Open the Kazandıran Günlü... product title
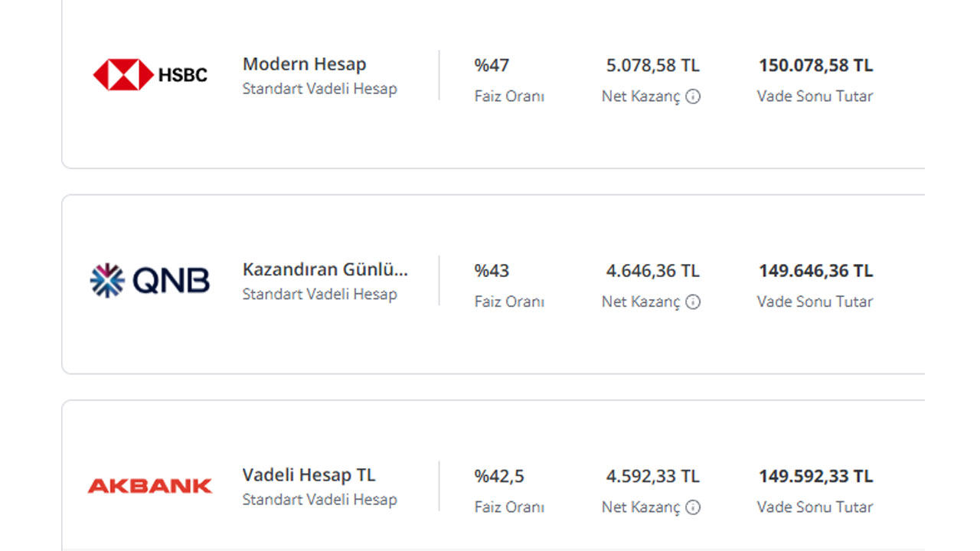Image resolution: width=980 pixels, height=551 pixels. tap(325, 269)
